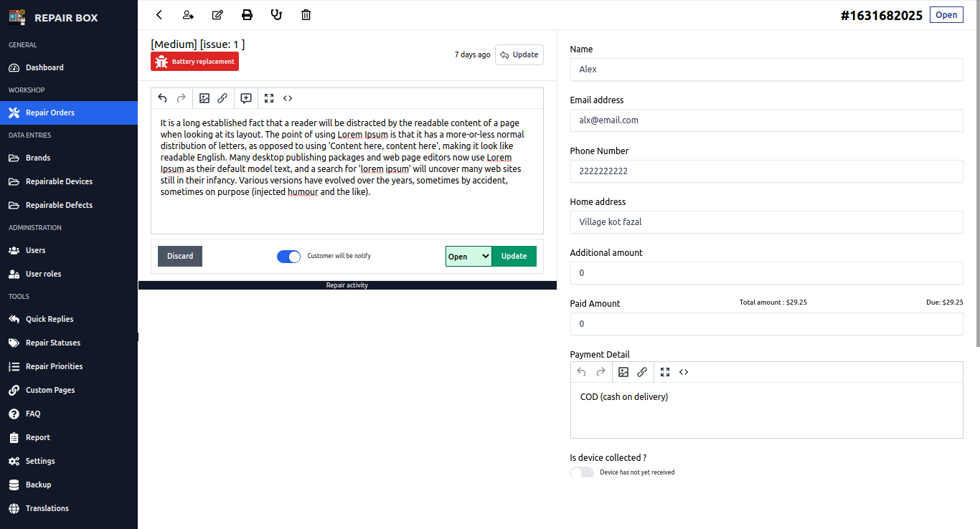Viewport: 980px width, 529px height.
Task: Click the green Update button
Action: (x=514, y=256)
